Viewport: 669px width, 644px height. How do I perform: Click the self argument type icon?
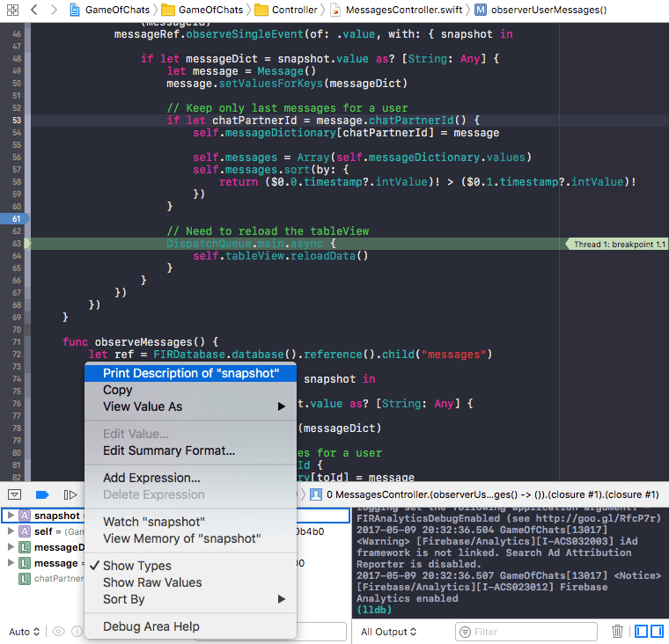click(25, 531)
